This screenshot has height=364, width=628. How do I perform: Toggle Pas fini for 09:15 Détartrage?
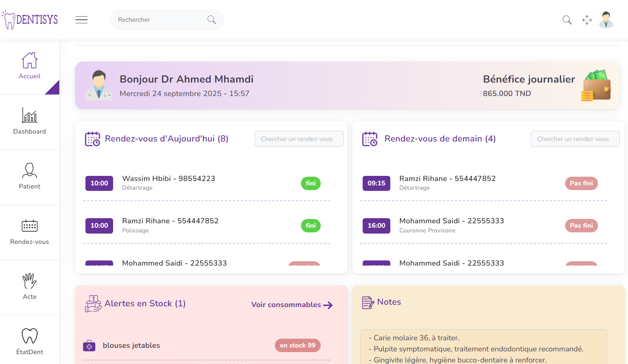(x=581, y=183)
